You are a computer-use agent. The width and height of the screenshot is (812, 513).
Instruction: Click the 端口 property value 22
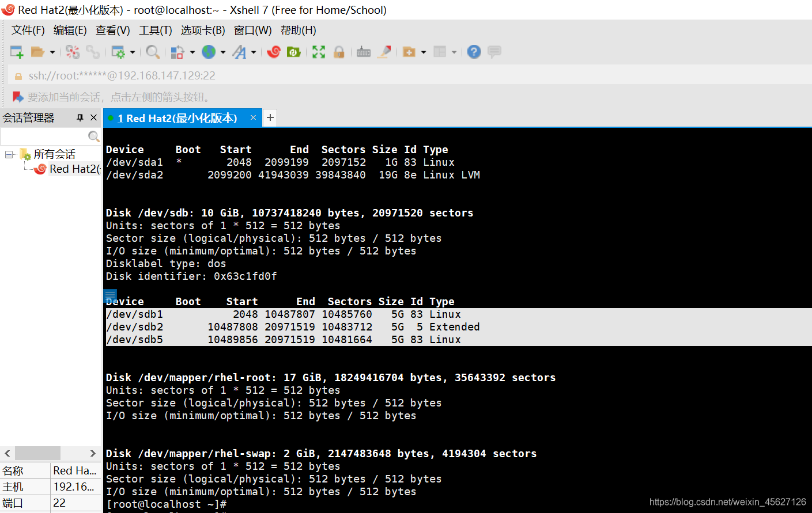point(75,503)
